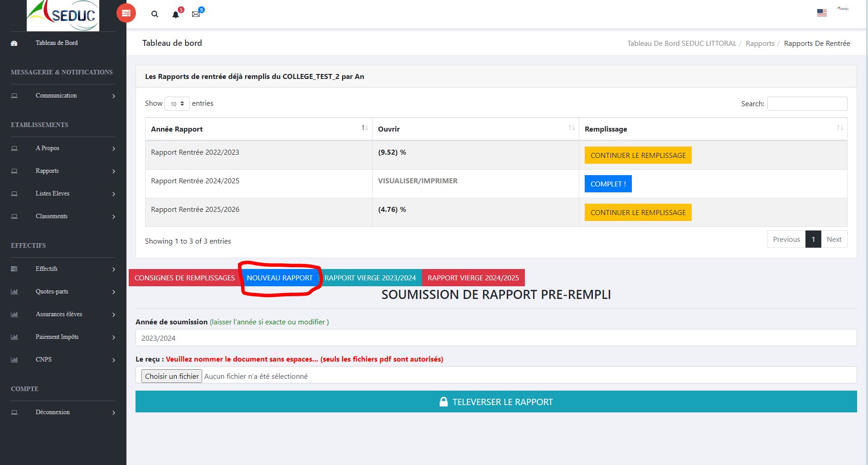The width and height of the screenshot is (868, 465).
Task: Click the Année de soumission input field
Action: coord(496,338)
